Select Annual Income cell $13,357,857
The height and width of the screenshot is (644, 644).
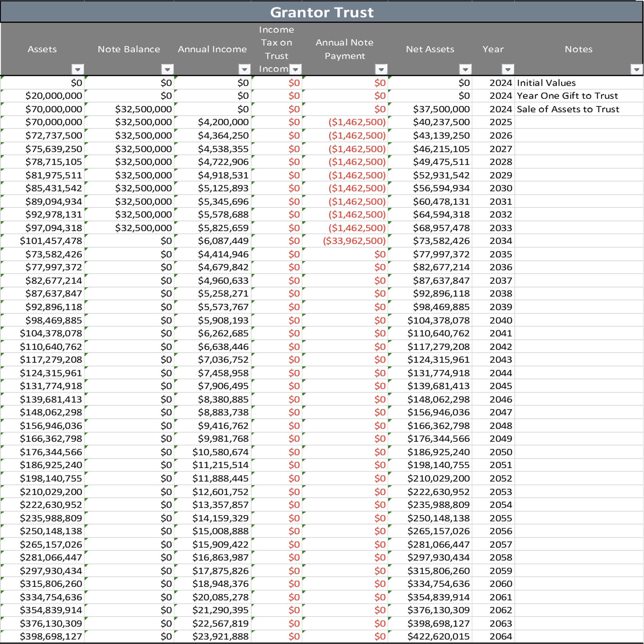point(213,504)
